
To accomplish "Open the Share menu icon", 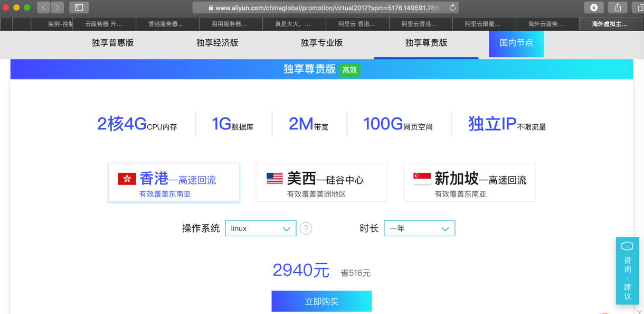I will 618,7.
